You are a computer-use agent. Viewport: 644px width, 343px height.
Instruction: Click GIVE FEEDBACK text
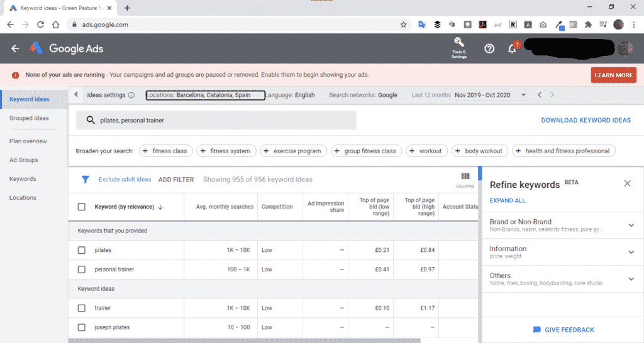[x=569, y=330]
